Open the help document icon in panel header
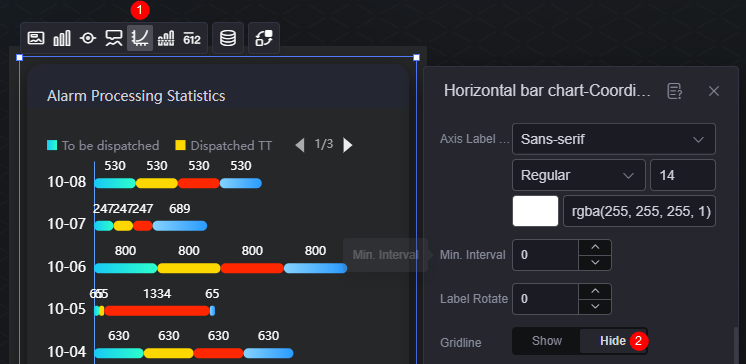The image size is (746, 364). pyautogui.click(x=675, y=91)
